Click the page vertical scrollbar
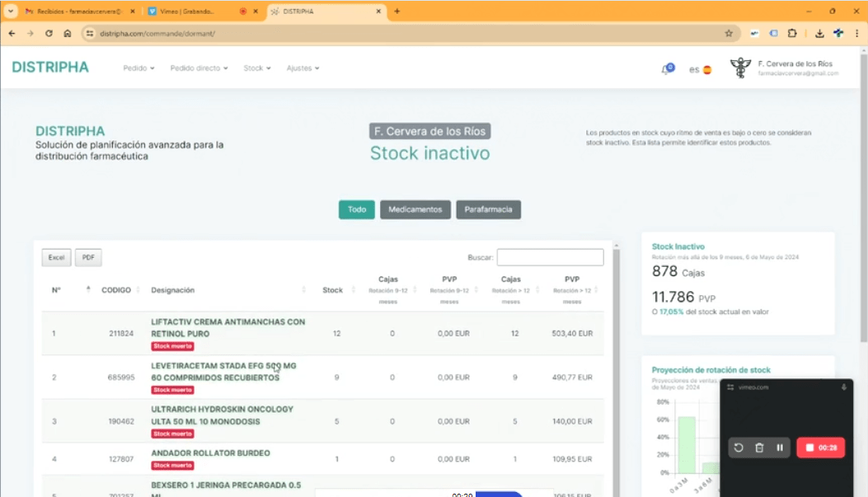Image resolution: width=868 pixels, height=497 pixels. tap(864, 199)
